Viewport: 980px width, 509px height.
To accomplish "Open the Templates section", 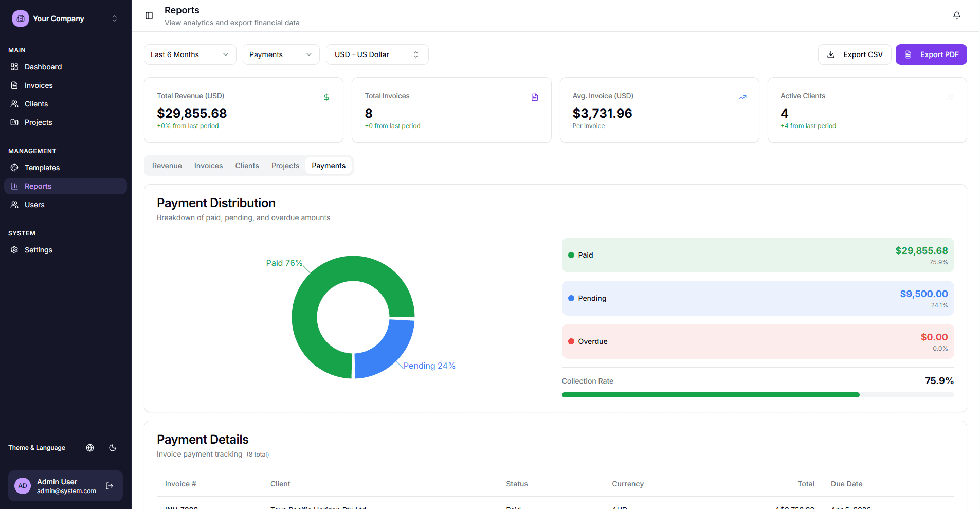I will pyautogui.click(x=42, y=167).
